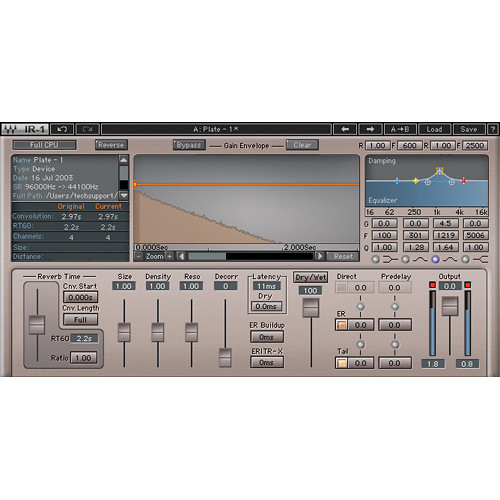Open the preset name display A: Plate - 1
Viewport: 500px width, 500px height.
click(216, 129)
